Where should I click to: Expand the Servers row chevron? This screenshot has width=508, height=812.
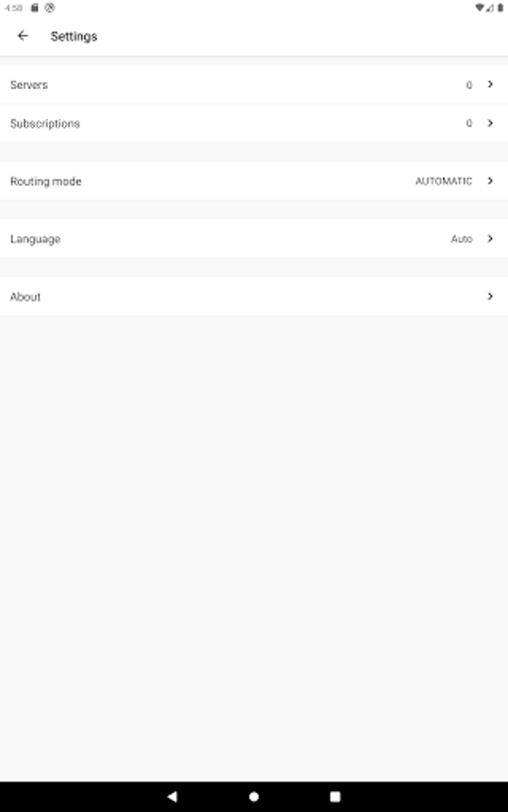point(491,85)
